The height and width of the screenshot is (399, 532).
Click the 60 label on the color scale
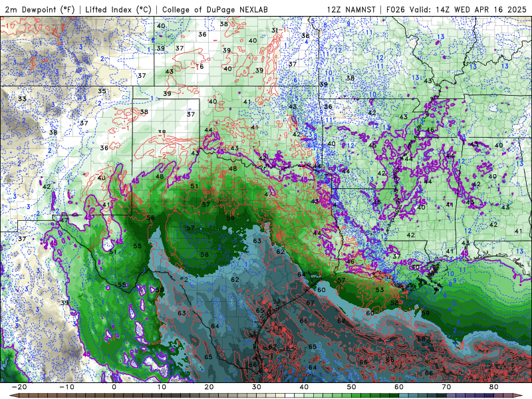click(x=399, y=387)
